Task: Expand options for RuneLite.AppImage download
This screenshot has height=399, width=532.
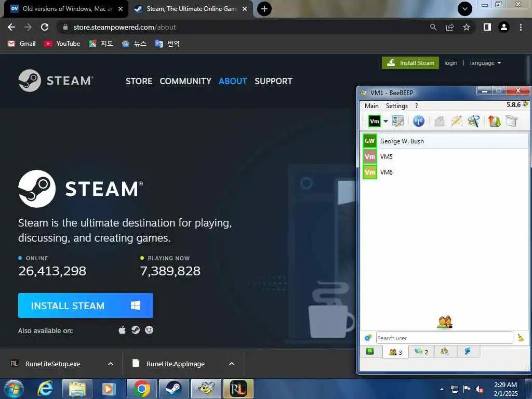Action: (x=232, y=364)
